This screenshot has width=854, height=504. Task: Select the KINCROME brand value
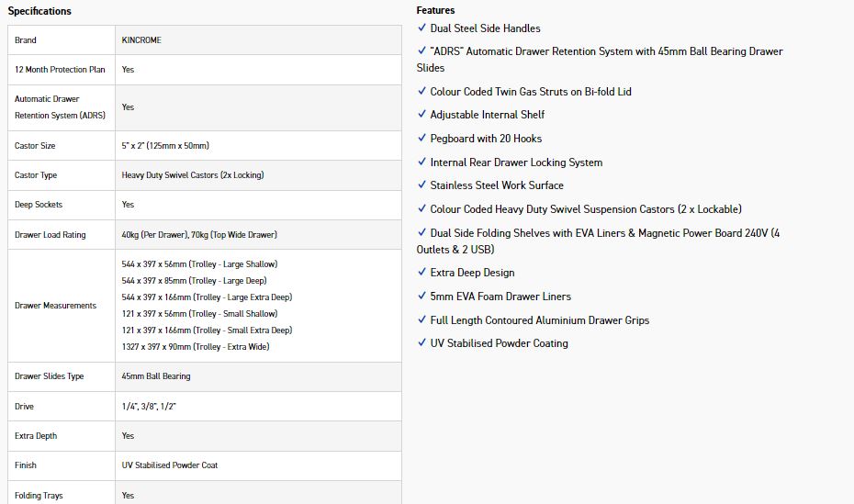point(141,40)
